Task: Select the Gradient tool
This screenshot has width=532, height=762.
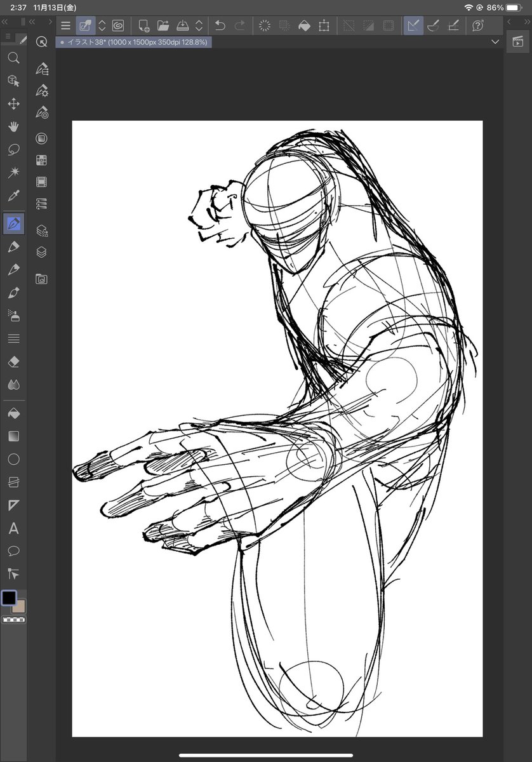Action: coord(13,436)
